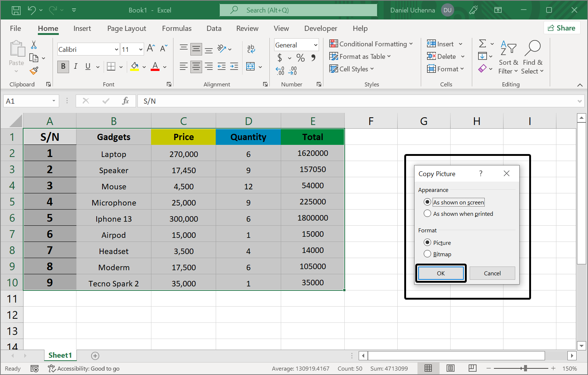The width and height of the screenshot is (588, 375).
Task: Switch to the Formulas ribbon tab
Action: coord(177,28)
